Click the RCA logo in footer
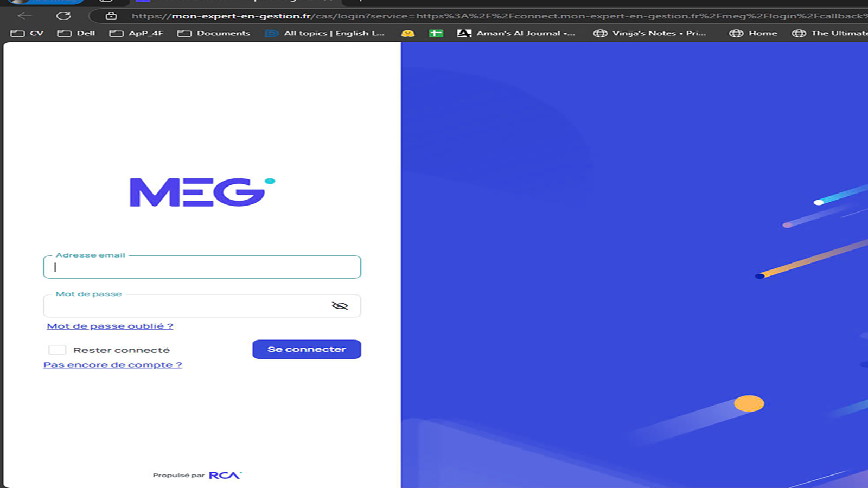Viewport: 868px width, 488px height. pos(225,475)
